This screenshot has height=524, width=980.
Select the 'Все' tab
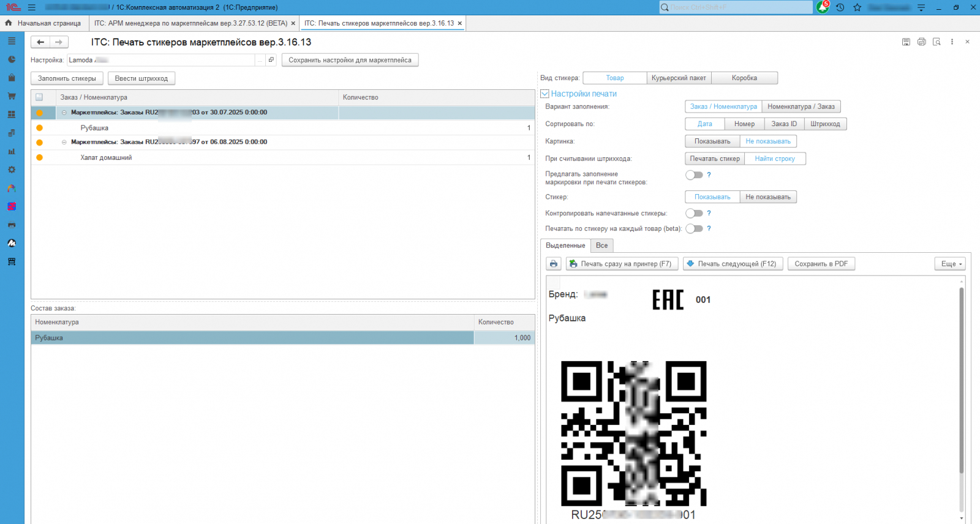pos(602,245)
